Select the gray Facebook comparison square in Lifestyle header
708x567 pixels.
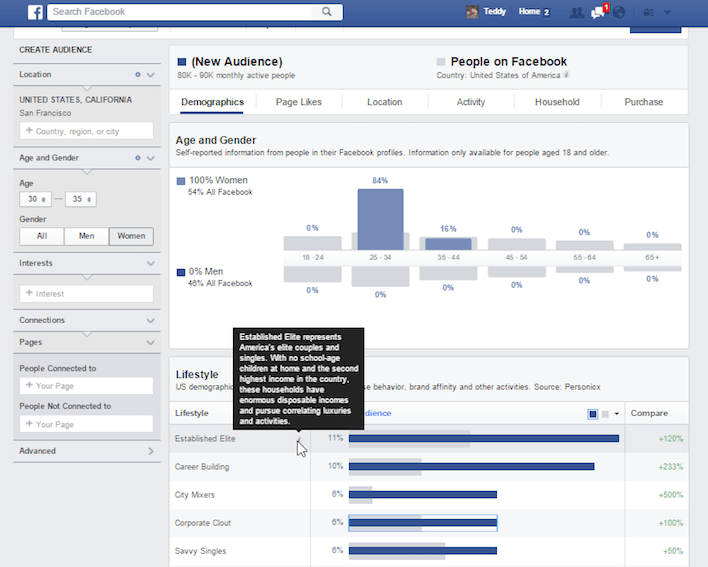coord(606,414)
